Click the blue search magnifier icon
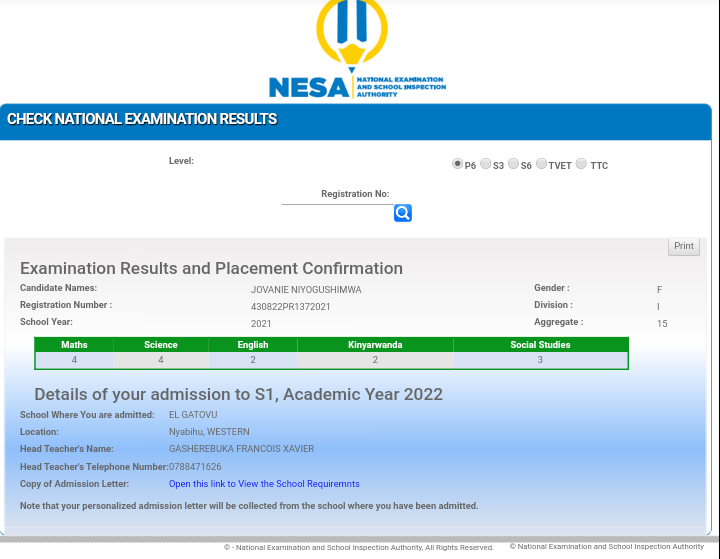This screenshot has height=559, width=720. (402, 213)
